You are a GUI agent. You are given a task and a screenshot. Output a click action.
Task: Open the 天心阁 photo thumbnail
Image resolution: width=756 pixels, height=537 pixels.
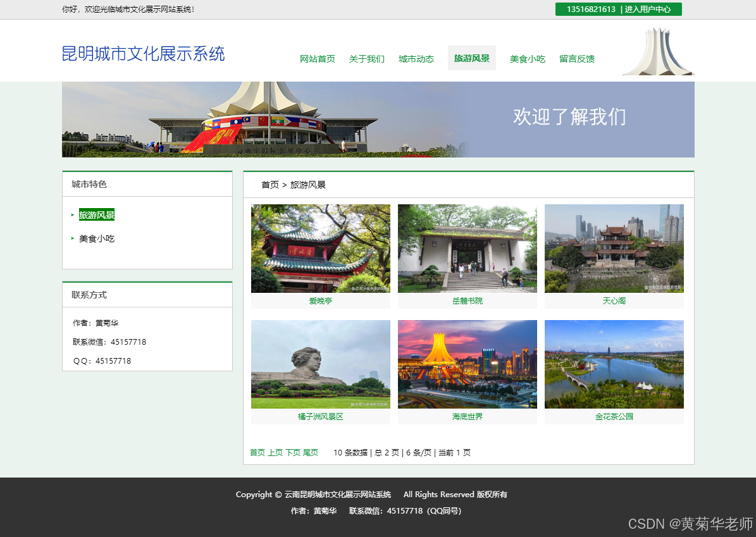[x=614, y=248]
